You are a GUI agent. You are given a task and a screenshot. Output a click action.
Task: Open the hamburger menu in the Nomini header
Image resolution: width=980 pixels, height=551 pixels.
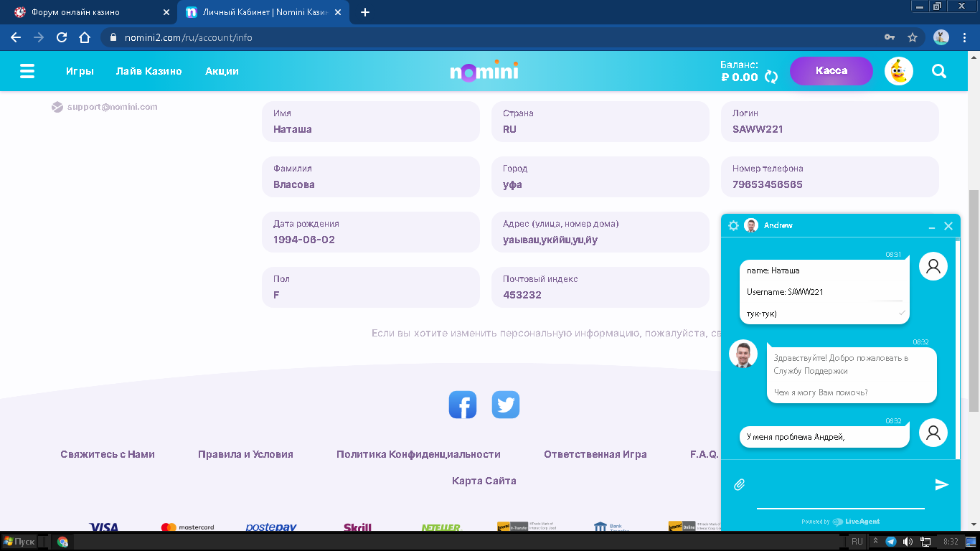[x=27, y=71]
